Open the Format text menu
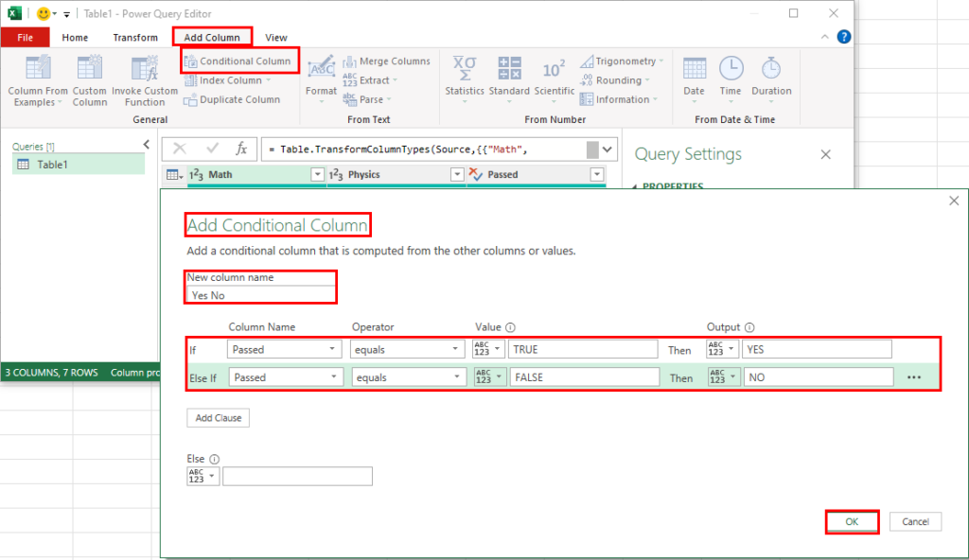Viewport: 969px width, 560px height. pos(322,79)
